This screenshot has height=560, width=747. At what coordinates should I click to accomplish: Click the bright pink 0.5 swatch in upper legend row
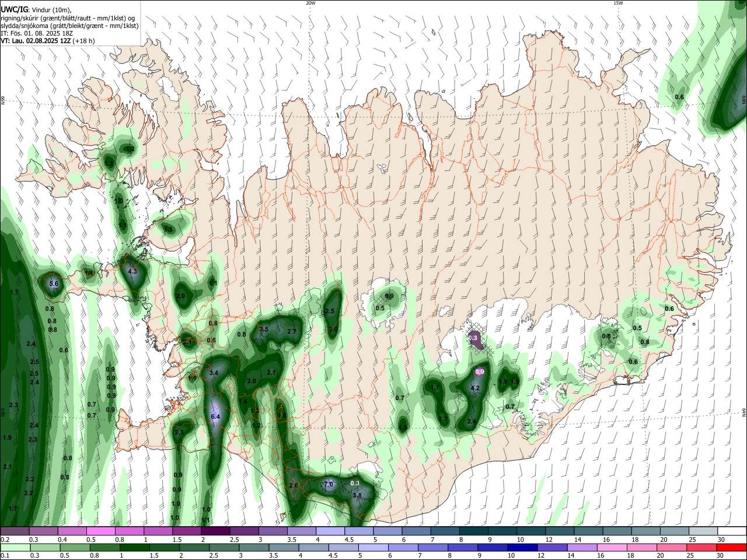pyautogui.click(x=100, y=531)
